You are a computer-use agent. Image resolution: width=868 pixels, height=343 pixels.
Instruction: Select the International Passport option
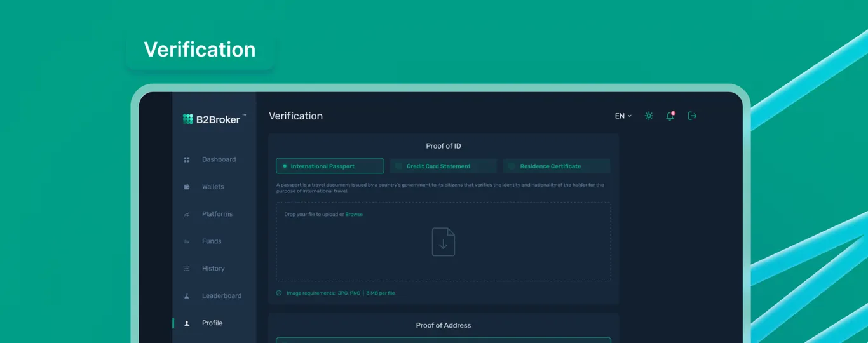tap(330, 166)
